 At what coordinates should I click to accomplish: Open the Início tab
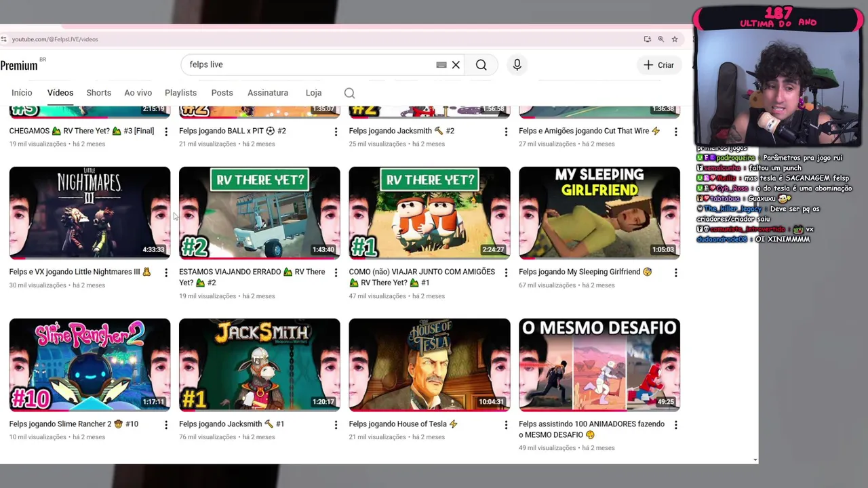pyautogui.click(x=22, y=93)
